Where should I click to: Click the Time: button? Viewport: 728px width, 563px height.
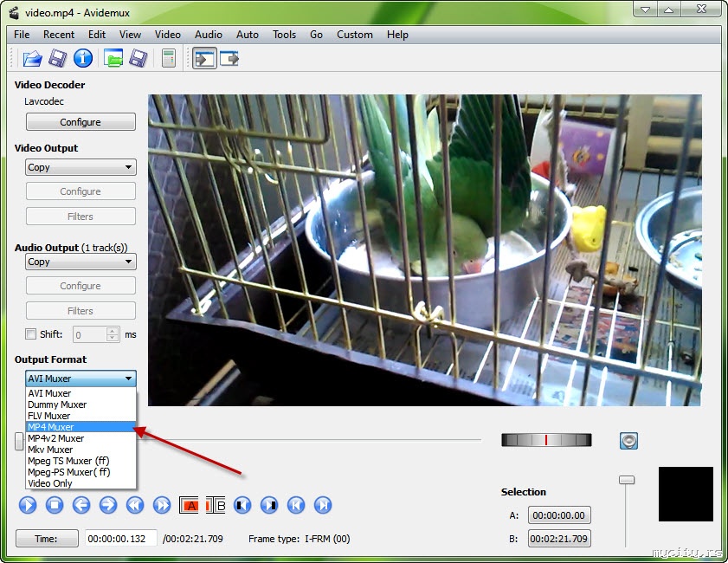(x=47, y=539)
